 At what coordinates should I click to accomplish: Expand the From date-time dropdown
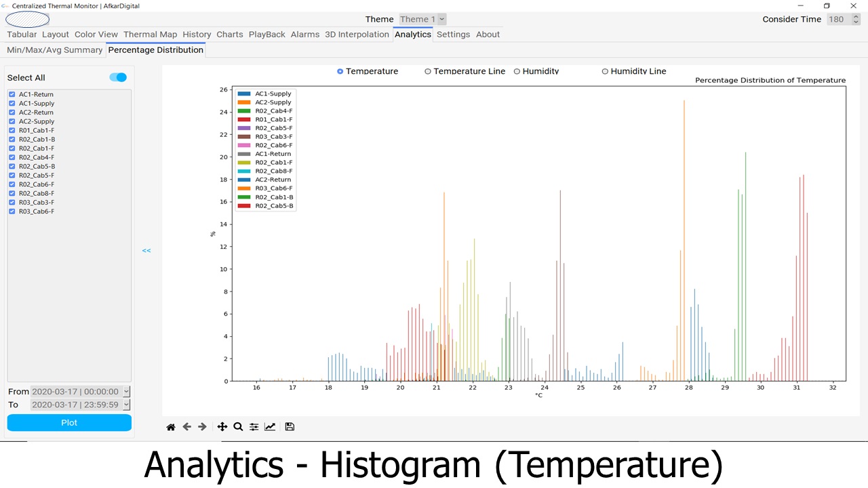[x=127, y=392]
